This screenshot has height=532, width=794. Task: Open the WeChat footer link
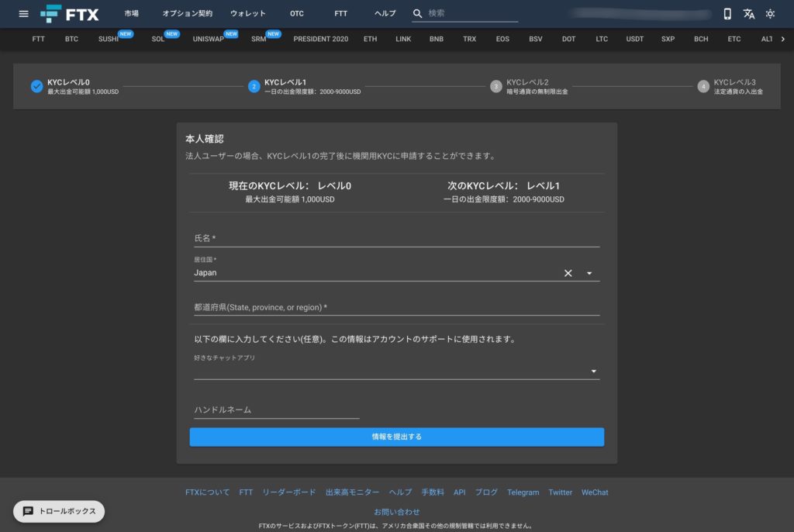[x=595, y=492]
